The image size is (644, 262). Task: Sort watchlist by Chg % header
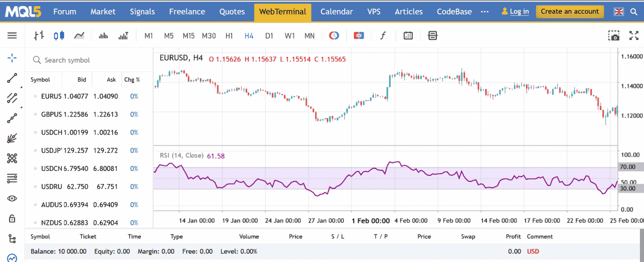click(x=132, y=80)
